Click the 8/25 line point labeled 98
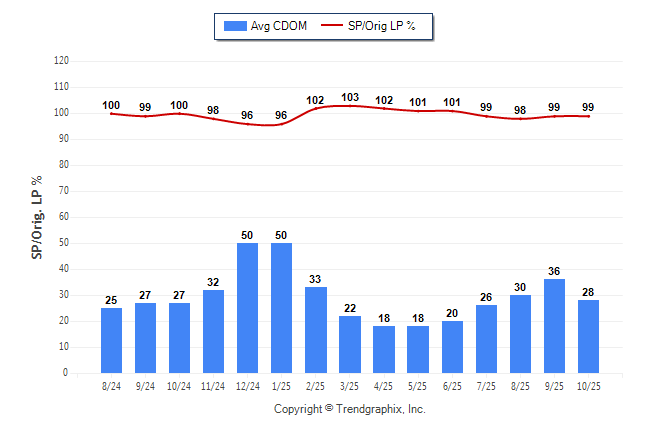 [x=520, y=119]
